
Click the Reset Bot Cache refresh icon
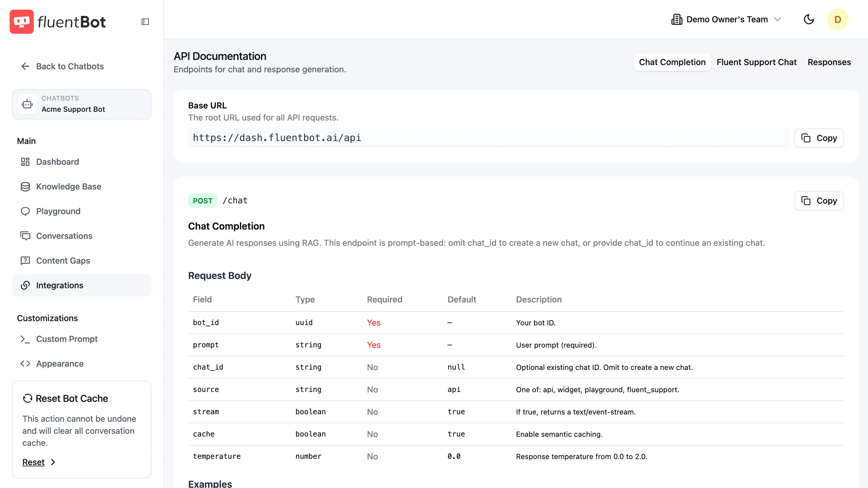28,399
